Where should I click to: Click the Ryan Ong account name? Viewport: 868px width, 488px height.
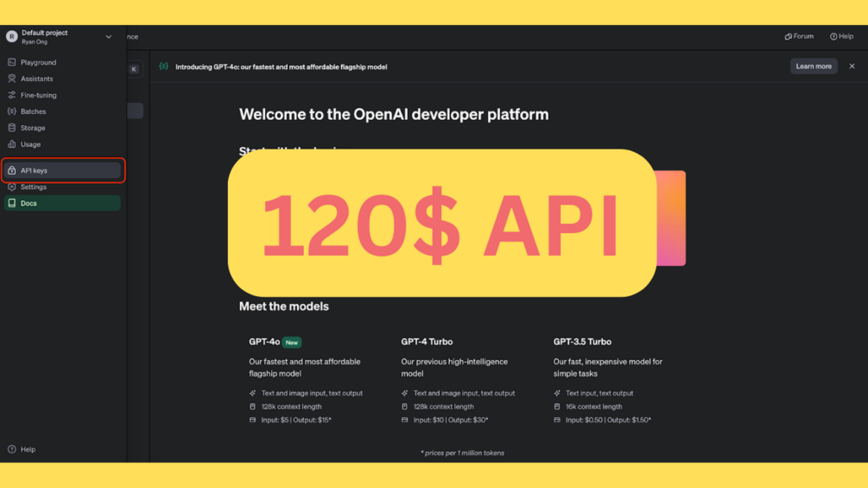(x=35, y=42)
